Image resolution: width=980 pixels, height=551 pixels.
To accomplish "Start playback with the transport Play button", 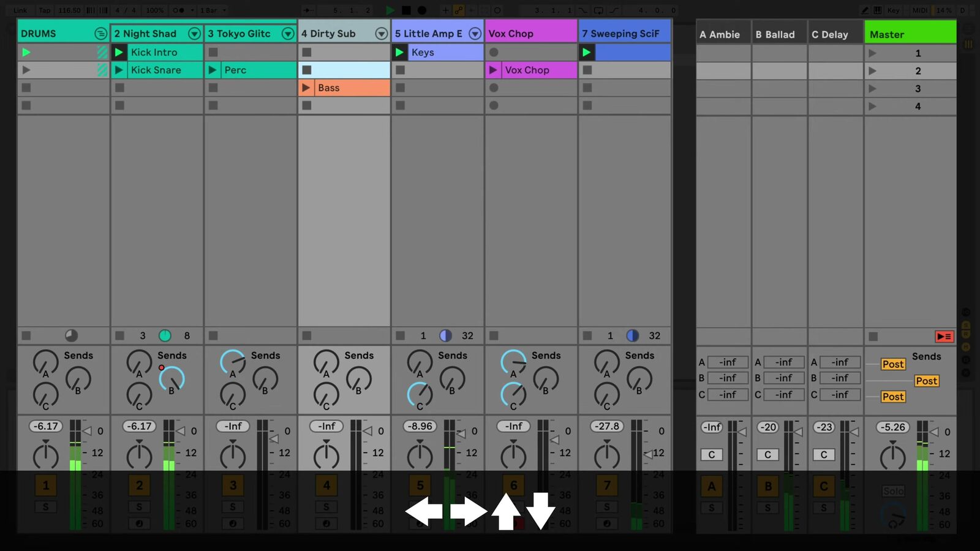I will (390, 10).
